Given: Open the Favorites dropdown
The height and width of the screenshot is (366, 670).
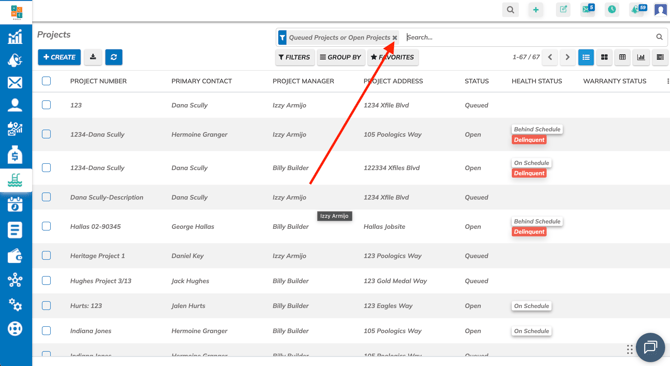Looking at the screenshot, I should click(x=393, y=57).
